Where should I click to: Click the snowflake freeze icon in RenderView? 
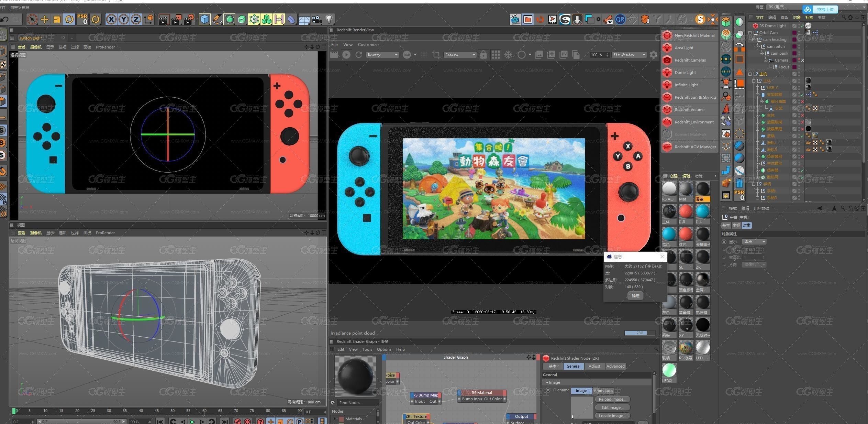508,55
